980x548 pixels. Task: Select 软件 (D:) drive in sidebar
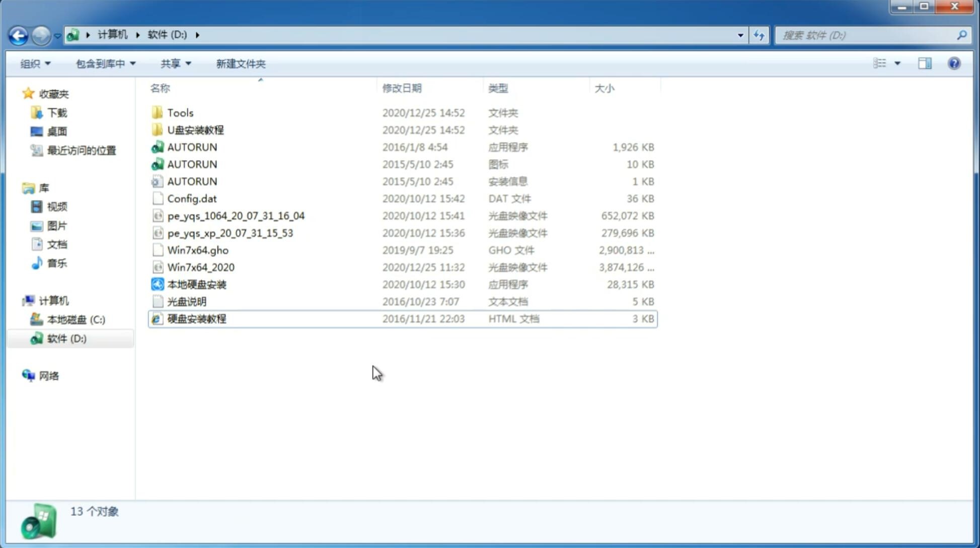[x=66, y=338]
